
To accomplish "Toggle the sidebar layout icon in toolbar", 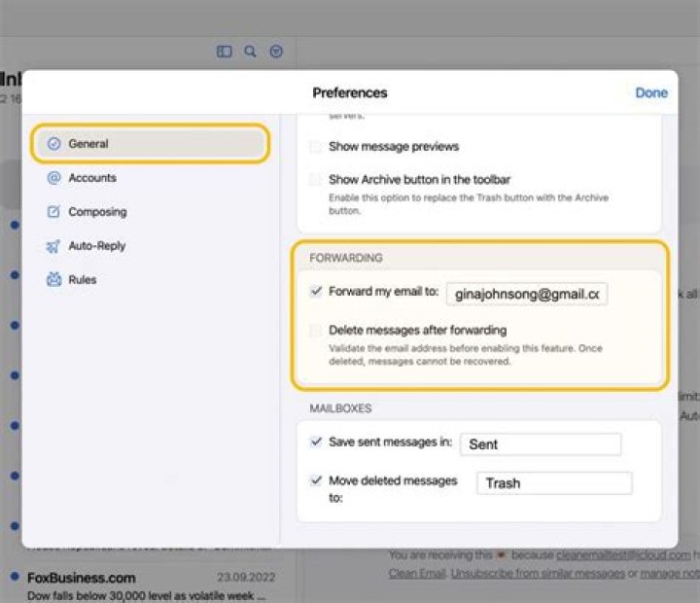I will coord(224,52).
